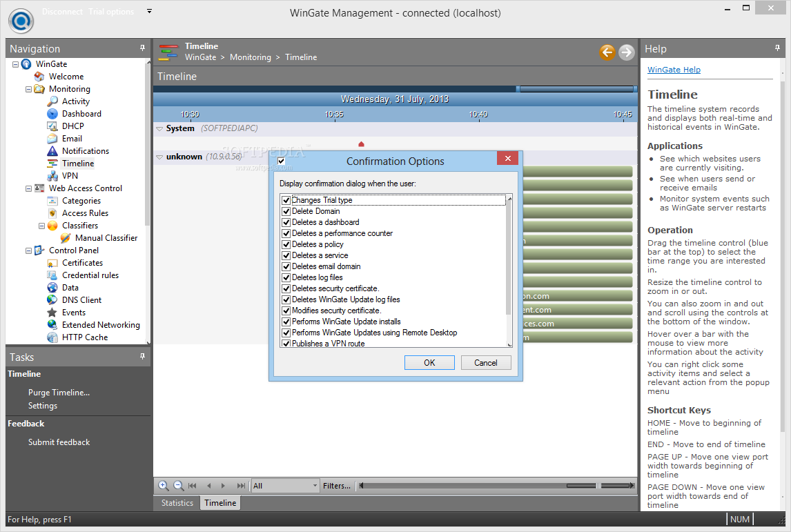791x532 pixels.
Task: Uncheck 'Changes Trial type' confirmation
Action: pyautogui.click(x=286, y=200)
